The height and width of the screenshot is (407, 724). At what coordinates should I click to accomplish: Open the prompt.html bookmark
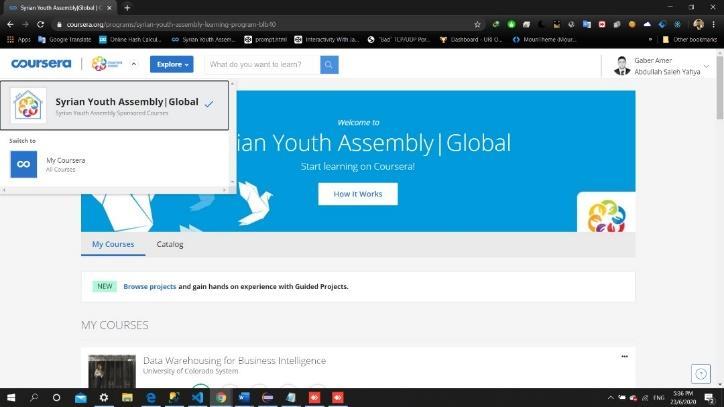click(x=265, y=40)
